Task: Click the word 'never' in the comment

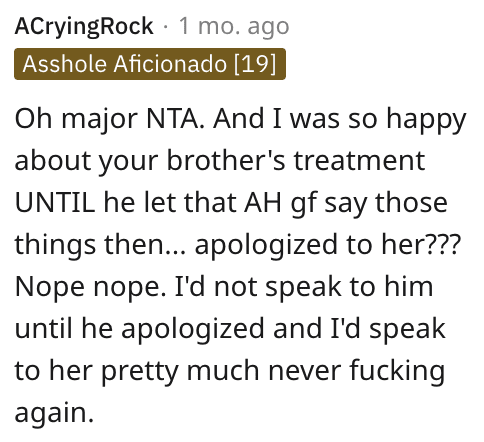Action: [x=305, y=371]
